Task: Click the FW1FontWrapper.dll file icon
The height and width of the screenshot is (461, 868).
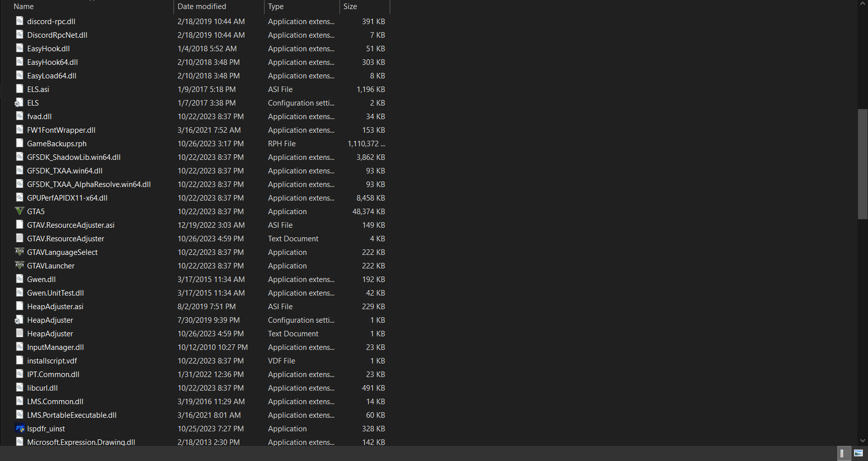Action: coord(20,130)
